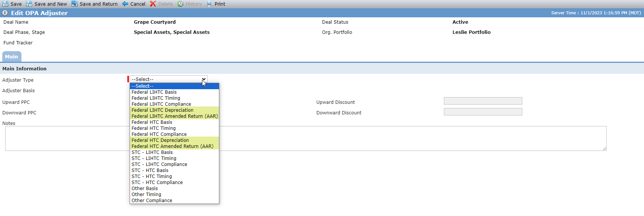Viewport: 644px width, 216px height.
Task: Select STC - HTC Compliance option
Action: (x=174, y=183)
